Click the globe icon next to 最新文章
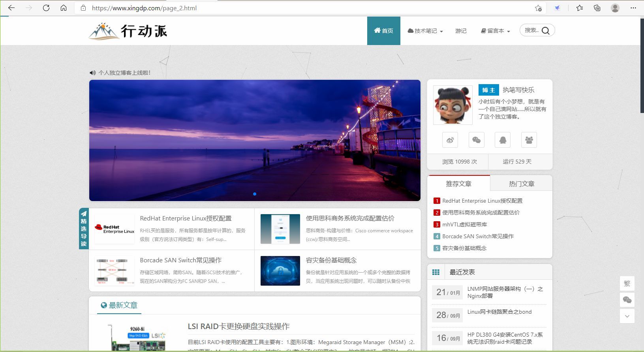The image size is (644, 352). tap(104, 305)
